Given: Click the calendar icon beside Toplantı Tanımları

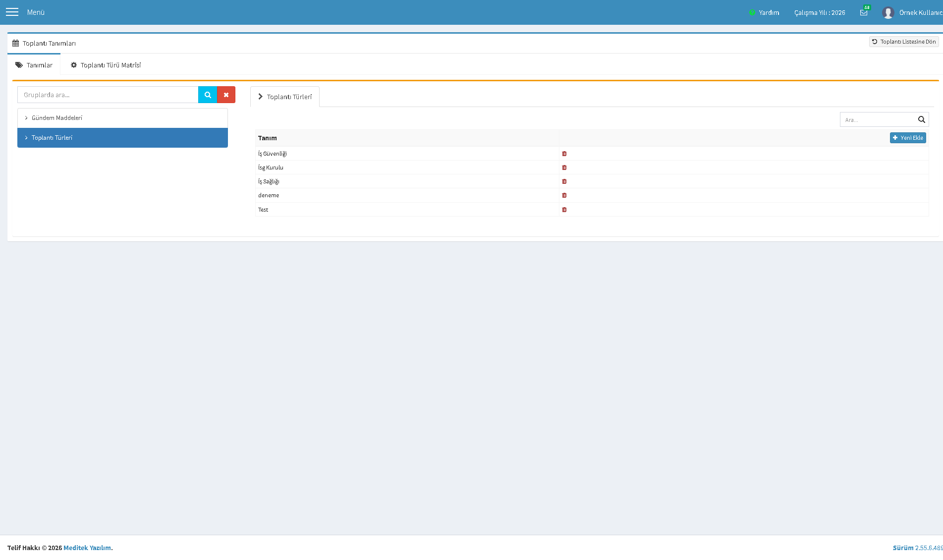Looking at the screenshot, I should pos(16,43).
